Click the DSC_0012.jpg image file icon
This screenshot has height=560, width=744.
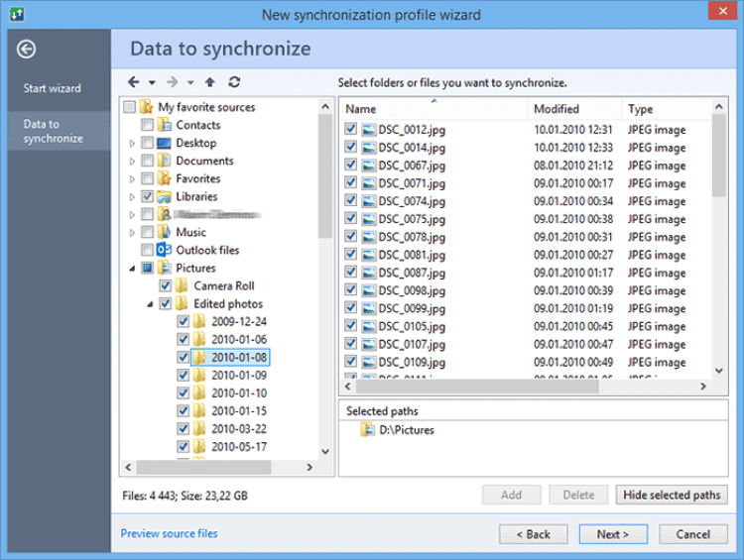point(369,130)
